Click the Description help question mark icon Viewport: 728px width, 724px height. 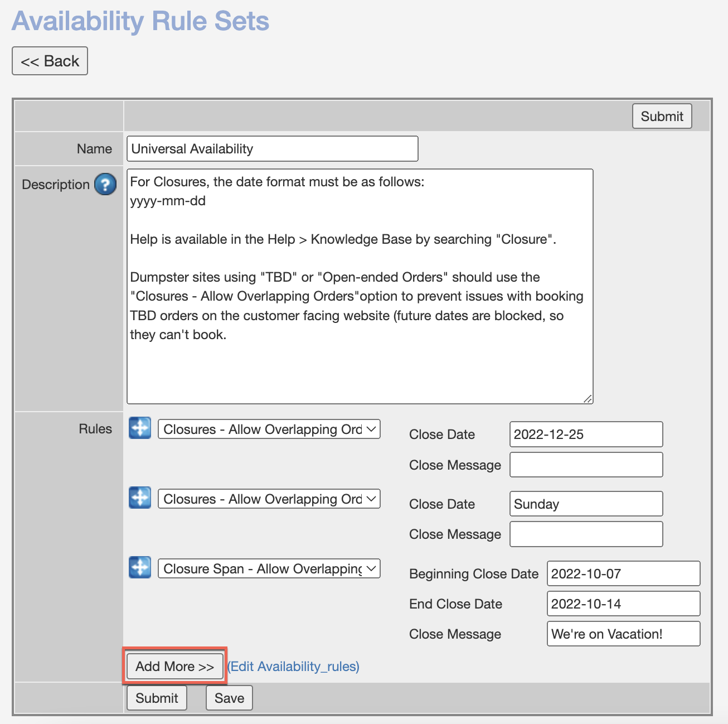click(105, 184)
